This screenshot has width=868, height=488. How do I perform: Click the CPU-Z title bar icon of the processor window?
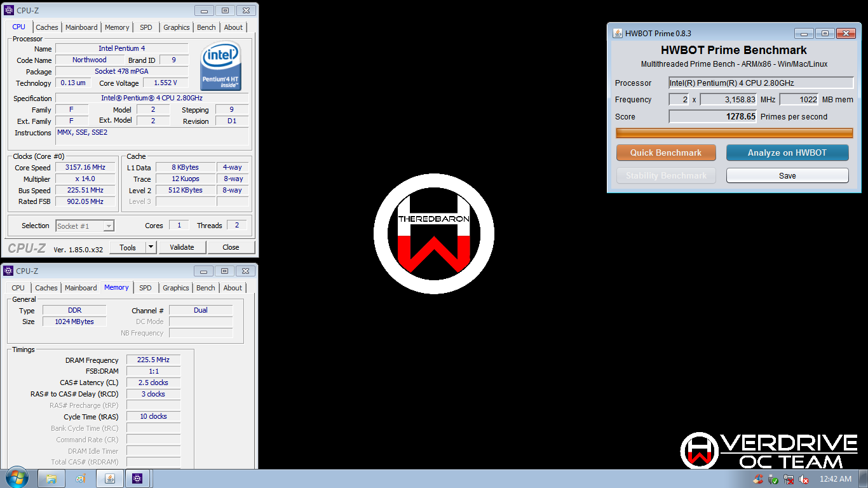coord(9,10)
